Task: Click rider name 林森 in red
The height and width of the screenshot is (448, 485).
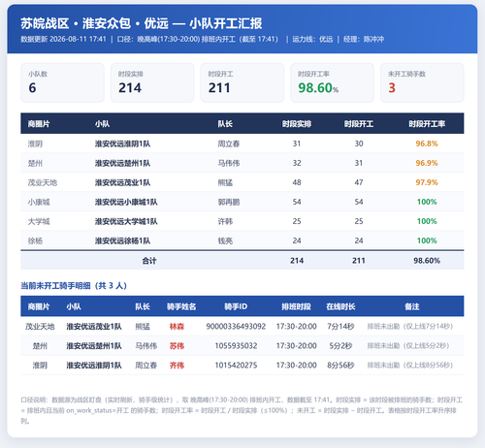Action: point(177,327)
